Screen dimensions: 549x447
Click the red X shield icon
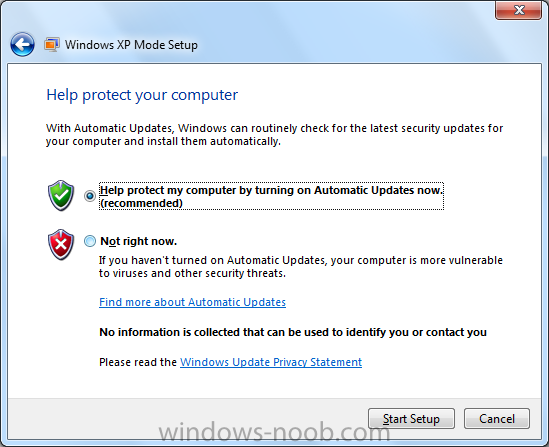click(61, 245)
